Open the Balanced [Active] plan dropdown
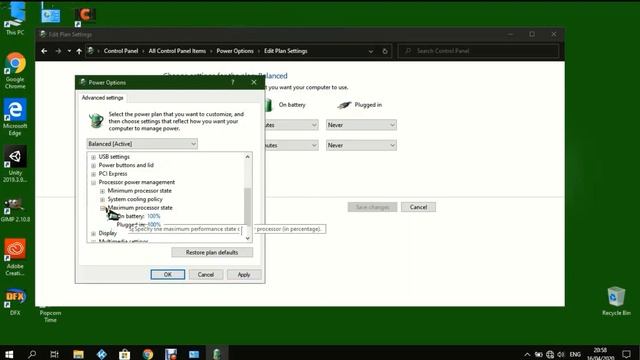This screenshot has width=640, height=360. 142,144
